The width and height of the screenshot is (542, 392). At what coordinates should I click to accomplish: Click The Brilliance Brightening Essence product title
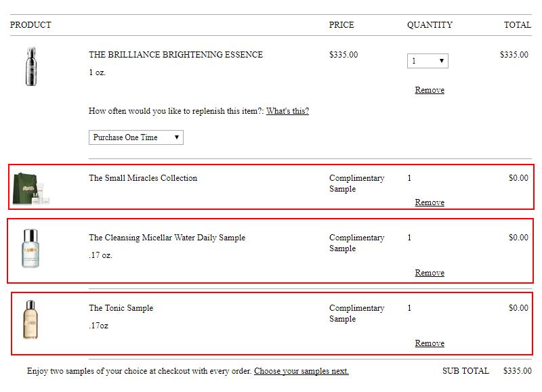coord(176,55)
